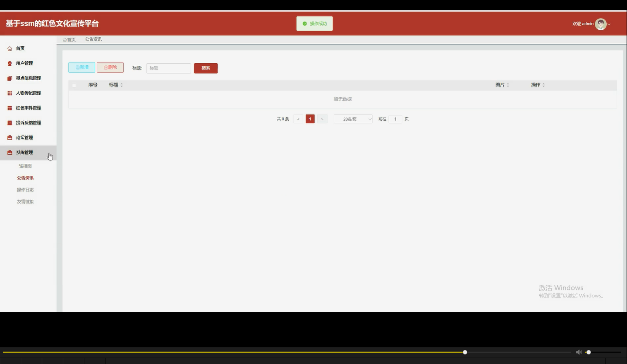The image size is (627, 364).
Task: Click the briefcase icon beside 论坛管理
Action: point(10,138)
